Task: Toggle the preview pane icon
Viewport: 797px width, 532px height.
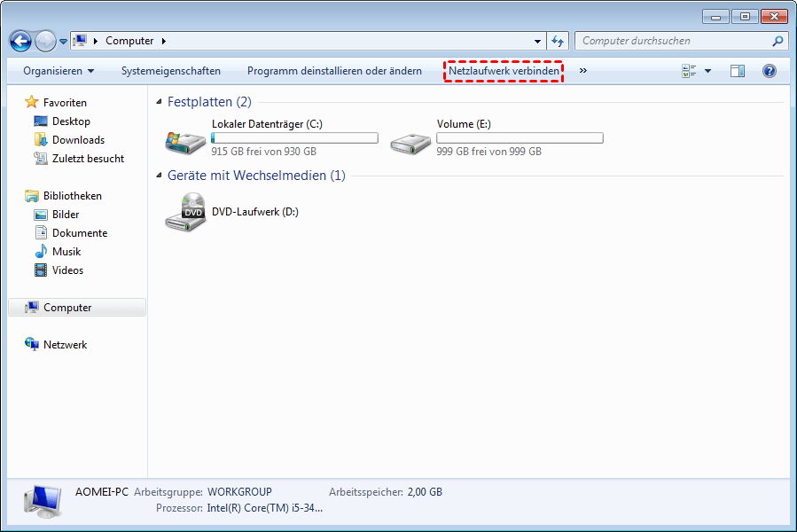Action: click(x=738, y=71)
